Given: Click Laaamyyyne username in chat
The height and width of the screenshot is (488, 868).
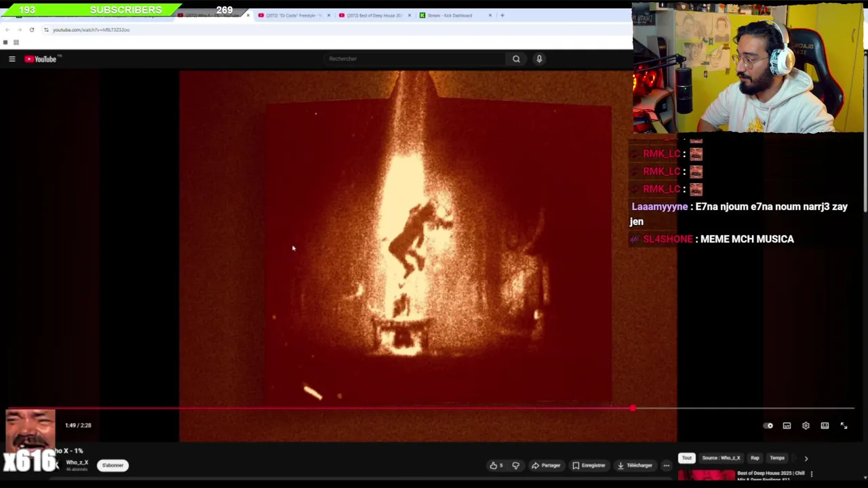Looking at the screenshot, I should pos(660,207).
